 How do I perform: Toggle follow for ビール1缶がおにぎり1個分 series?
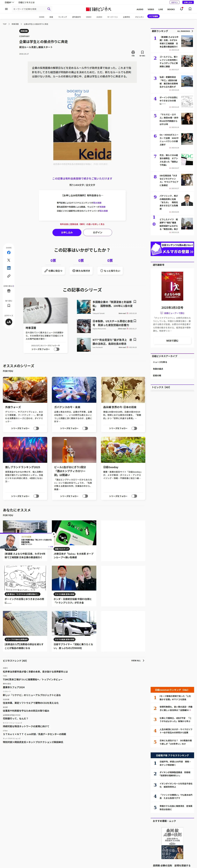(85, 496)
